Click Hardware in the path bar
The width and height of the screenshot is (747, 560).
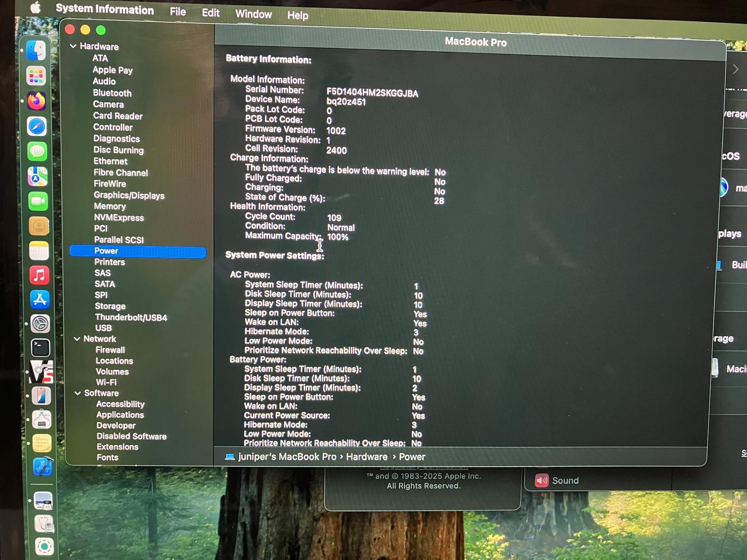(367, 457)
